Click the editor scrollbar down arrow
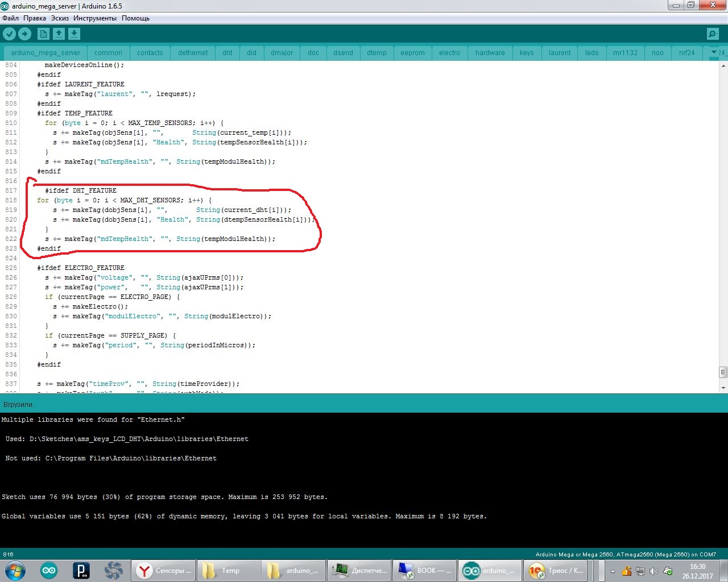The image size is (728, 582). pos(723,388)
